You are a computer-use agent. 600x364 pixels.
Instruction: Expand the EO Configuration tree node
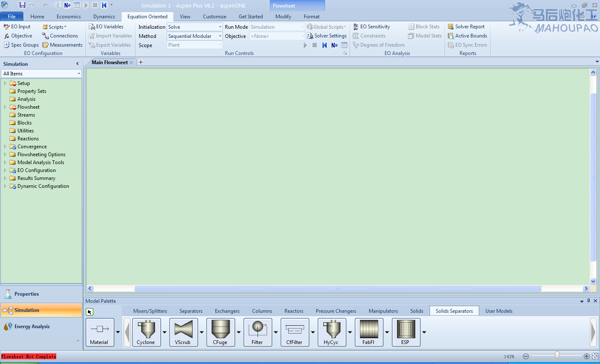(x=5, y=170)
